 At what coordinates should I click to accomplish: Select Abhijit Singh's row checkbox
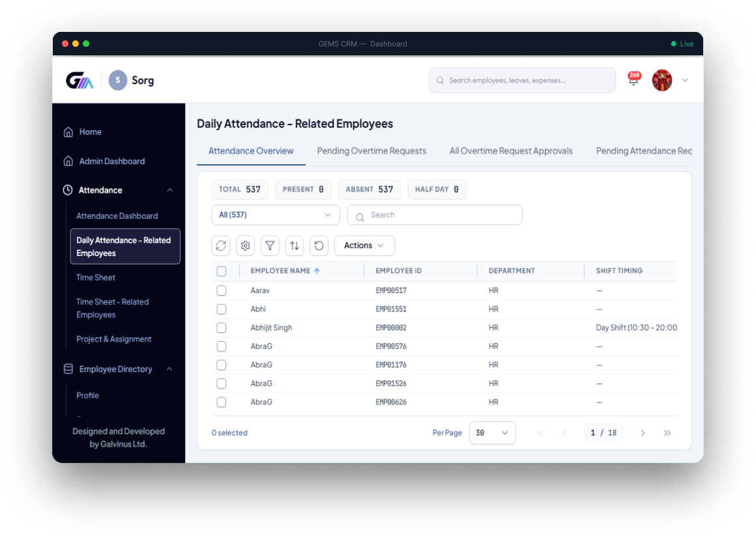[222, 328]
